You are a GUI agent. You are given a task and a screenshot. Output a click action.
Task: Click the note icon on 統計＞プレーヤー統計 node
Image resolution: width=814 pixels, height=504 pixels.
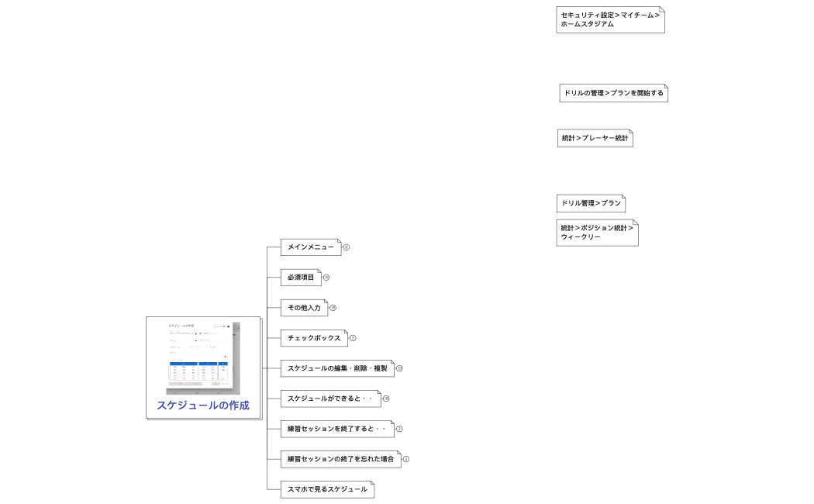629,132
